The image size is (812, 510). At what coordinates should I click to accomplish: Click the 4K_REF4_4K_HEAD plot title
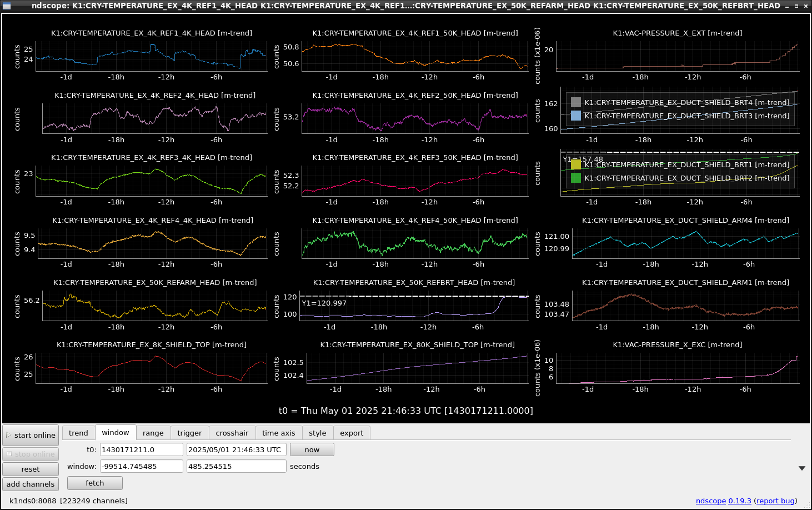[153, 221]
